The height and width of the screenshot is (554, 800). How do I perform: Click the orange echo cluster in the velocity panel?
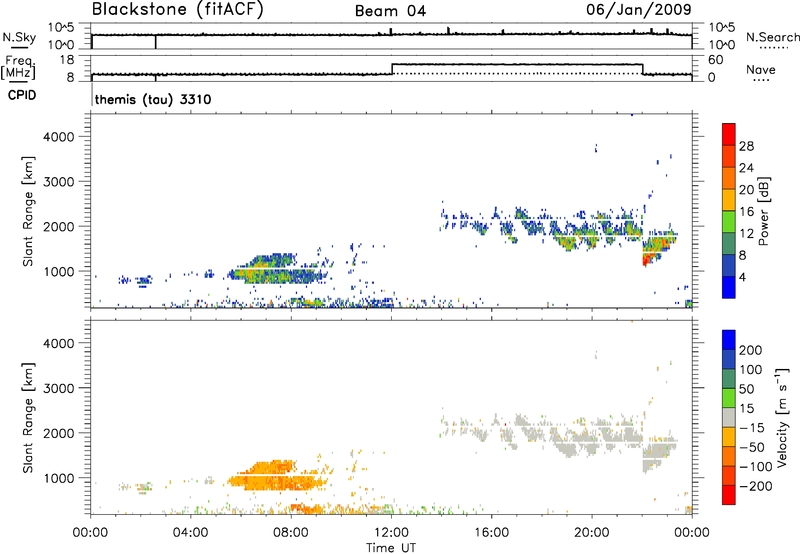(x=278, y=477)
